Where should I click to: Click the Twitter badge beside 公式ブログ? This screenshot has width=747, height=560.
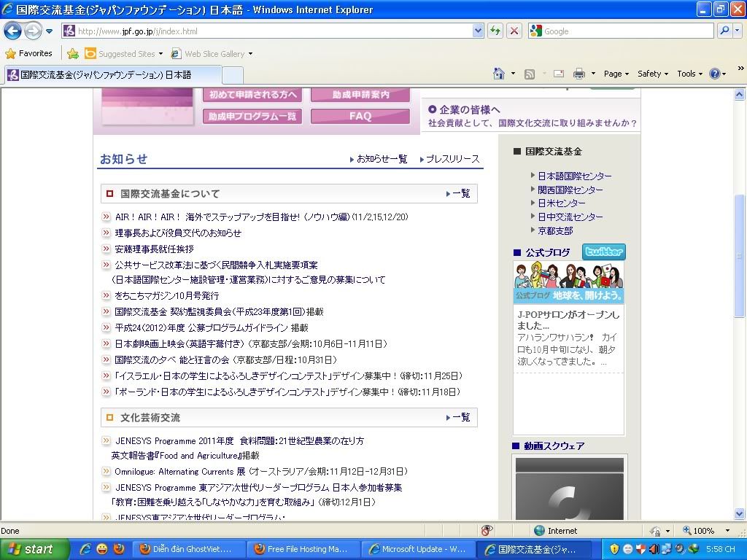coord(603,252)
